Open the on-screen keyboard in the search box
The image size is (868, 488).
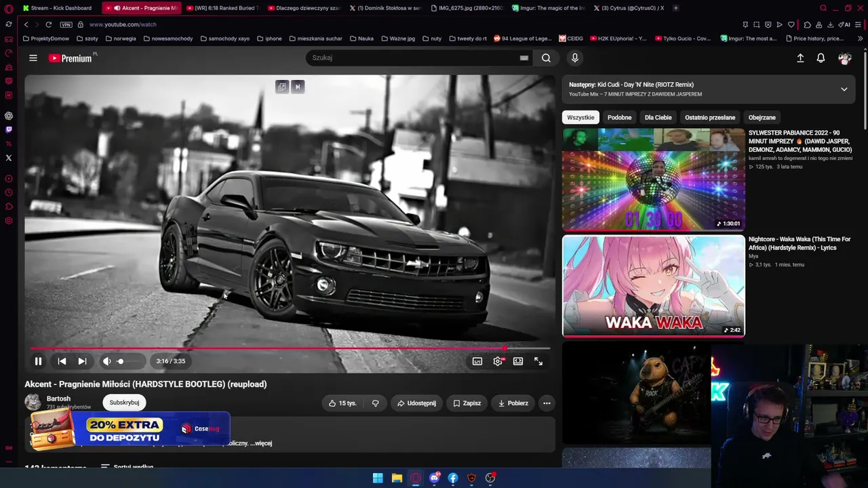tap(524, 58)
